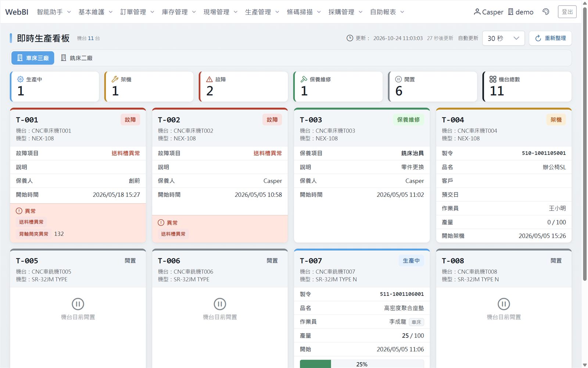Click the gear icon on 生產中 summary card
588x368 pixels.
[21, 79]
